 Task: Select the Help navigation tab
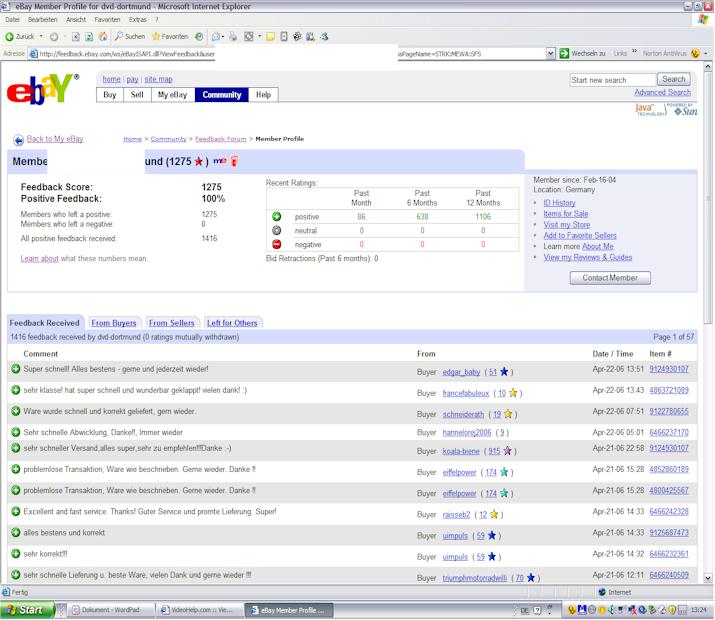pyautogui.click(x=263, y=95)
